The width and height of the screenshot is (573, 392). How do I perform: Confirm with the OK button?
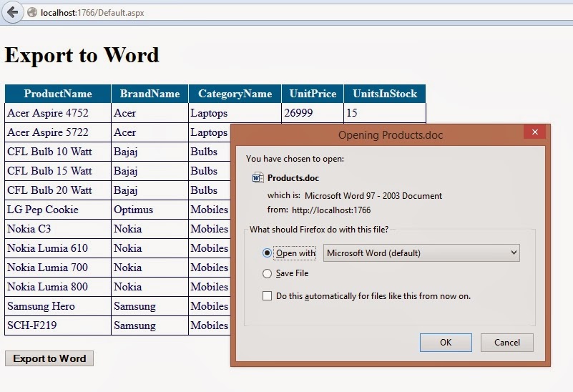coord(446,343)
